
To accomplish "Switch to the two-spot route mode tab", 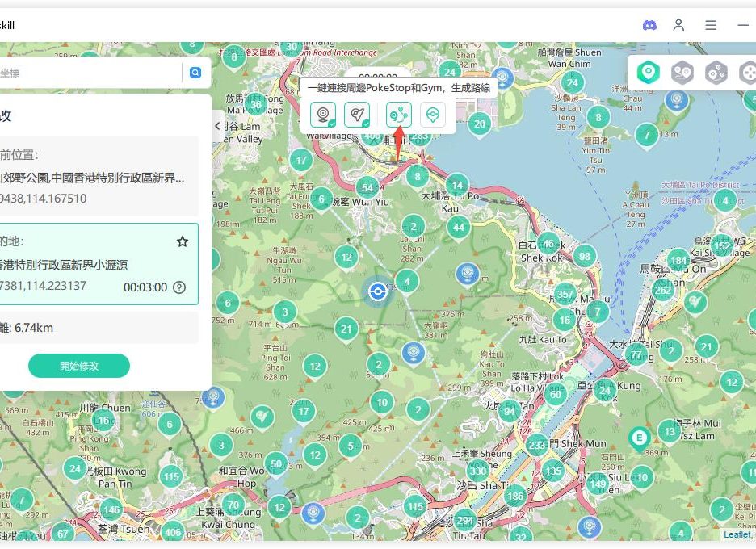I will coord(682,73).
